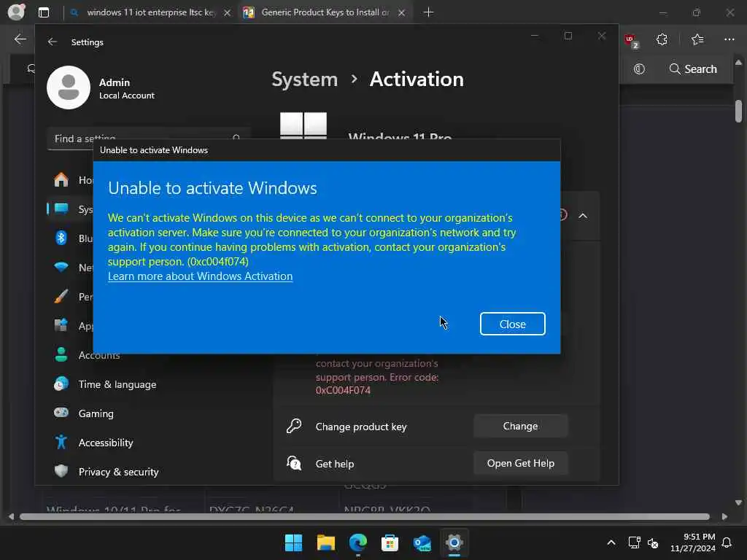This screenshot has width=747, height=560.
Task: Go back using Settings back arrow
Action: pyautogui.click(x=53, y=42)
